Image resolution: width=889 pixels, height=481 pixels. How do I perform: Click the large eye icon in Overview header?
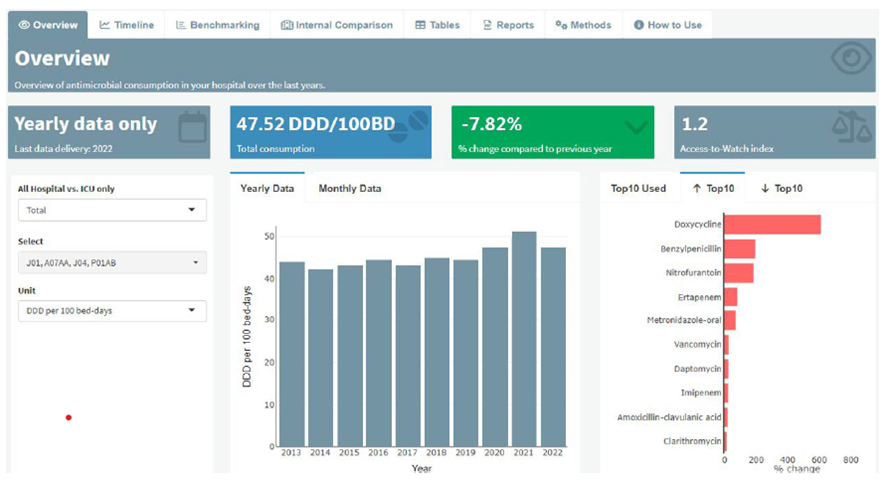853,61
